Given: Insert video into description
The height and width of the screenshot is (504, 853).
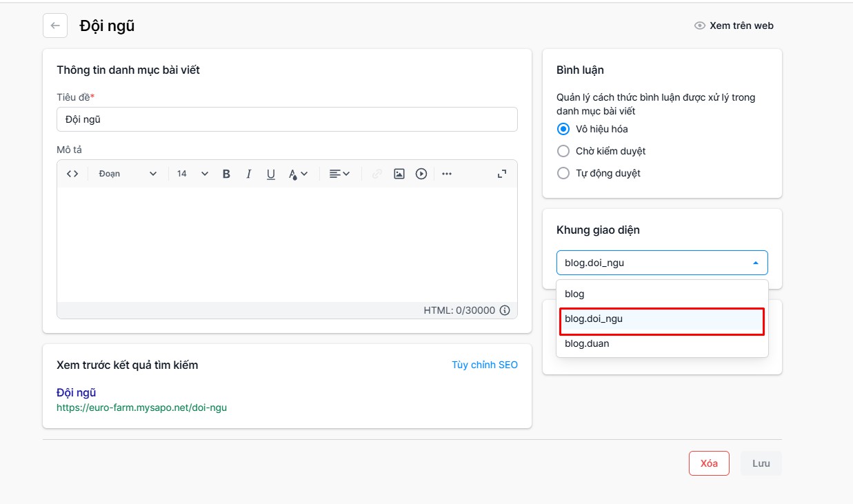Looking at the screenshot, I should (x=421, y=174).
